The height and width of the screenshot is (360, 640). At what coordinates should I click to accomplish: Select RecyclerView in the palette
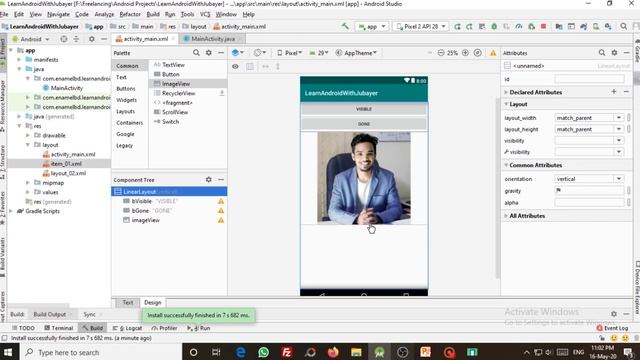178,93
